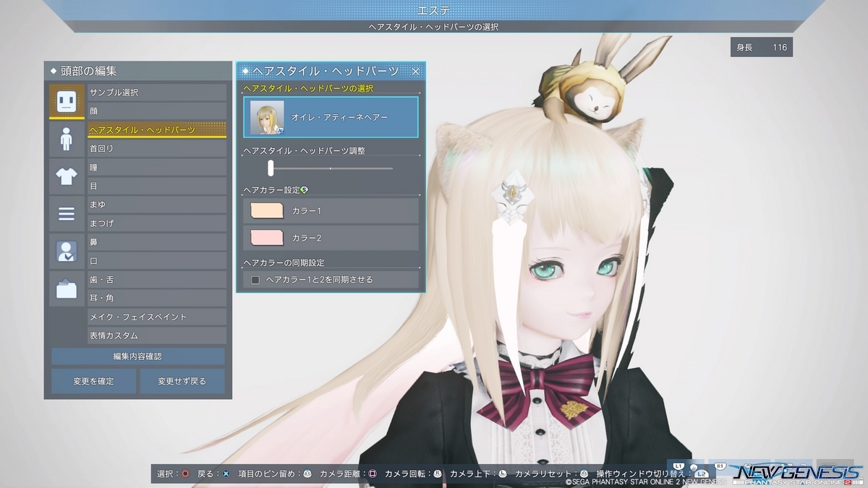Select 鼻 menu item

157,242
